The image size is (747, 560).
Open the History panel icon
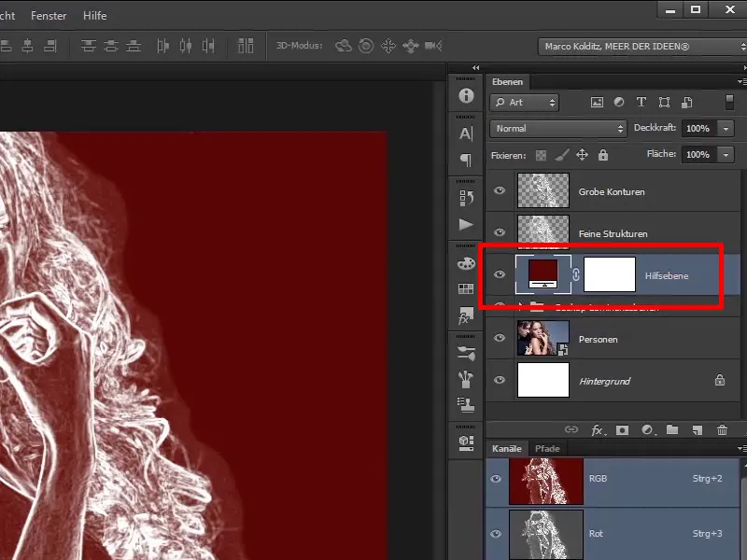coord(466,198)
